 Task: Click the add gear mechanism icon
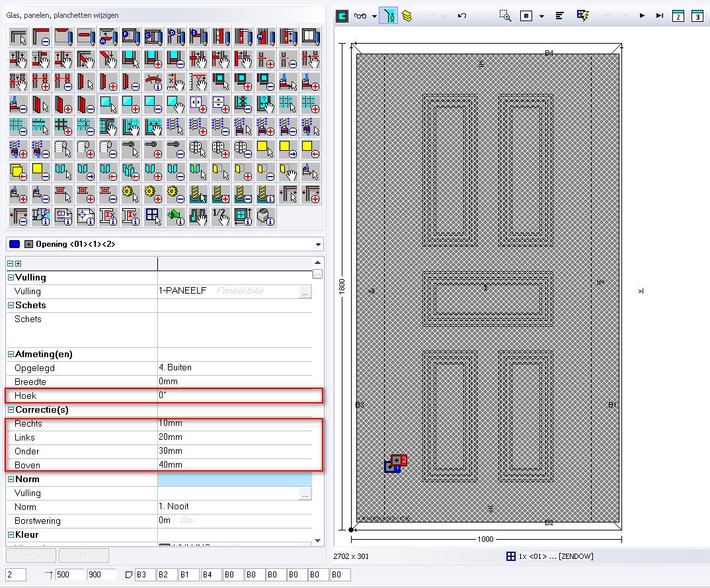point(153,194)
